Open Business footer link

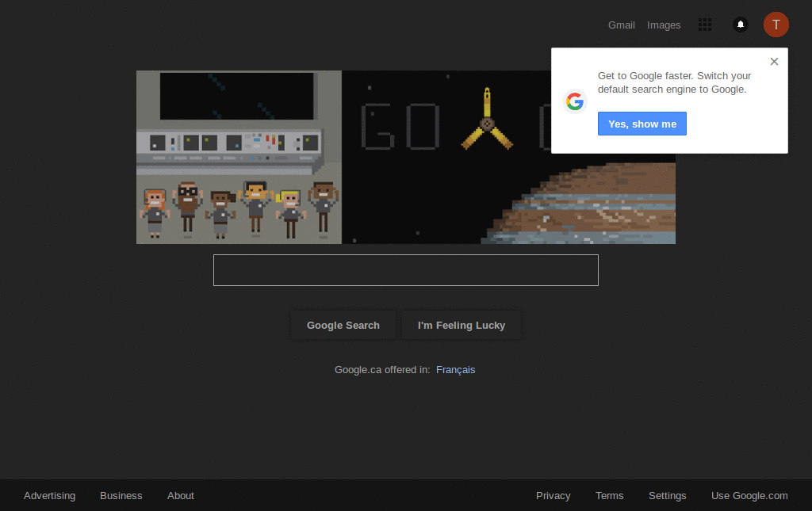[121, 495]
